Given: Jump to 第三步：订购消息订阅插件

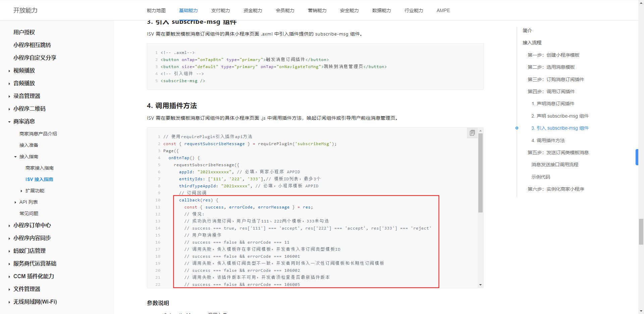Looking at the screenshot, I should click(556, 79).
